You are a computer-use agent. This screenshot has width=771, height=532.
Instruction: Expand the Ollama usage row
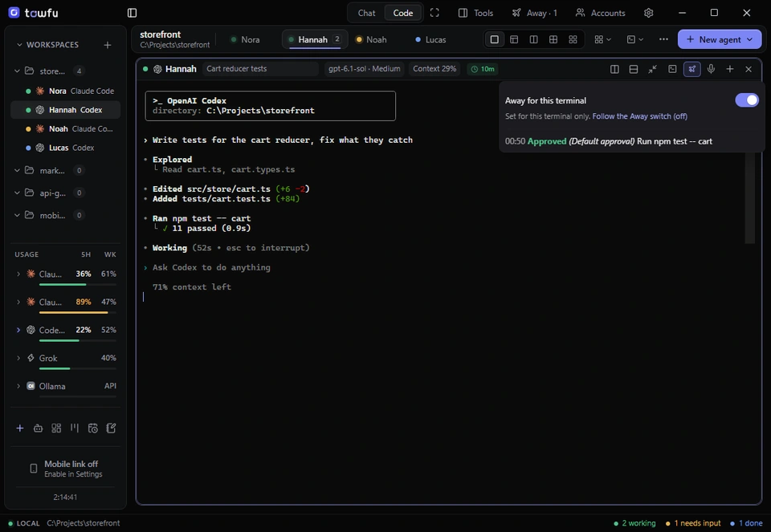point(18,386)
